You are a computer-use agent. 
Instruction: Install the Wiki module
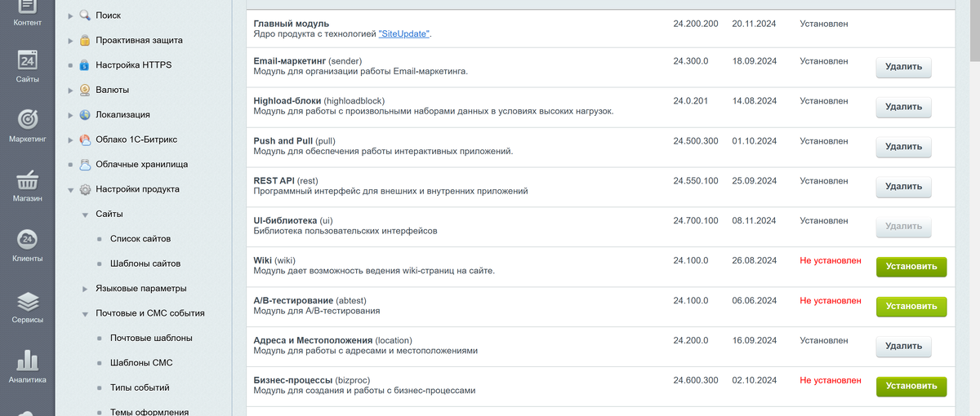tap(911, 267)
